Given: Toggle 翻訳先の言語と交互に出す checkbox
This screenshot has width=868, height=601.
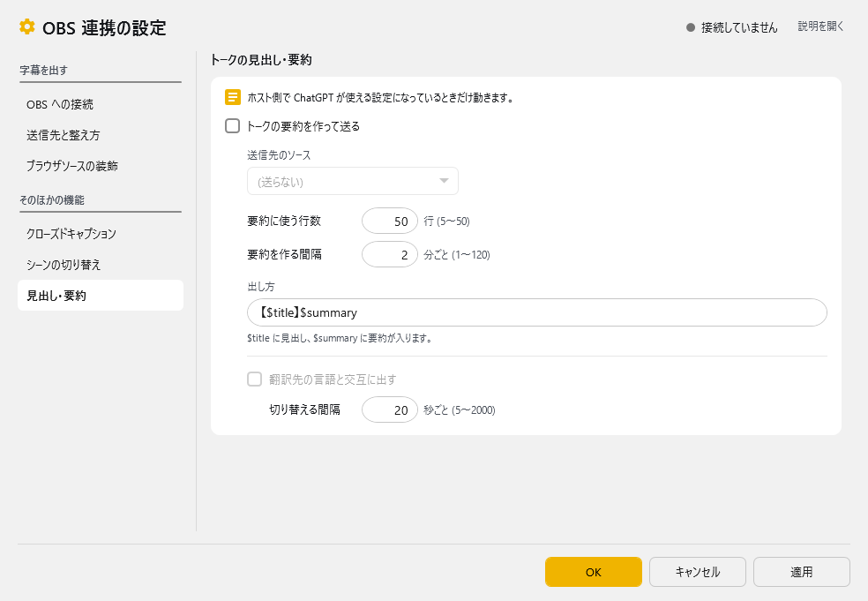Looking at the screenshot, I should coord(255,379).
